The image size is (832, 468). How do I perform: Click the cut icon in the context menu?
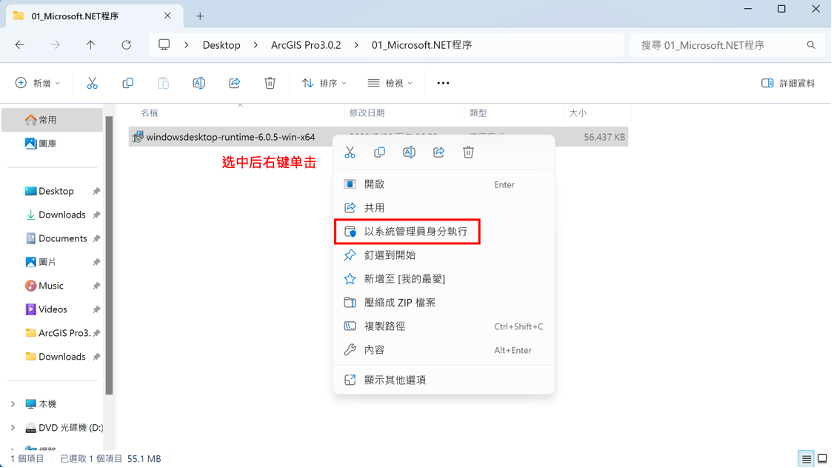[x=350, y=152]
